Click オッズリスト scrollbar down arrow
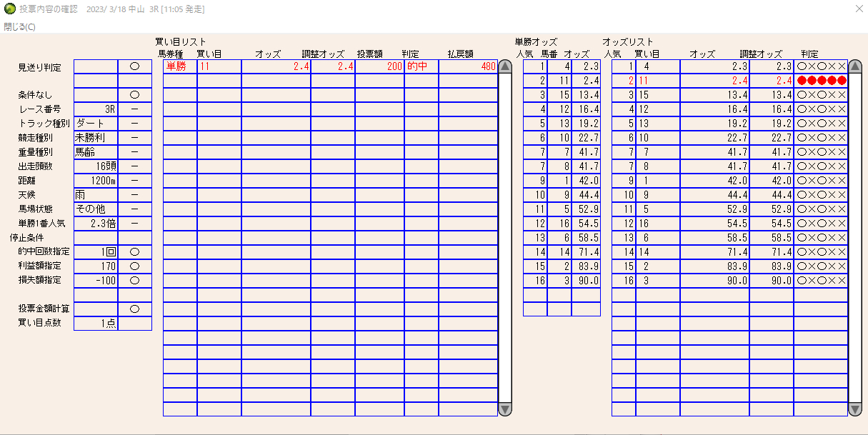The height and width of the screenshot is (435, 868). click(854, 409)
